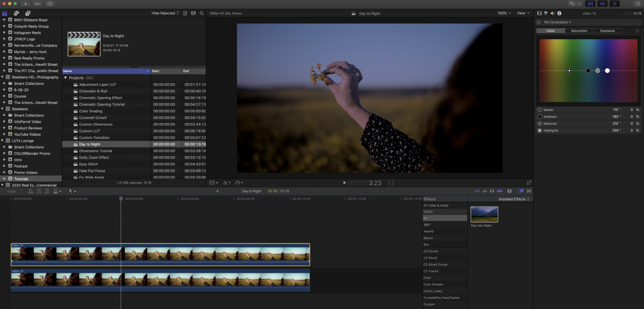The height and width of the screenshot is (309, 644).
Task: Open timeline clip appearance options
Action: (x=509, y=191)
